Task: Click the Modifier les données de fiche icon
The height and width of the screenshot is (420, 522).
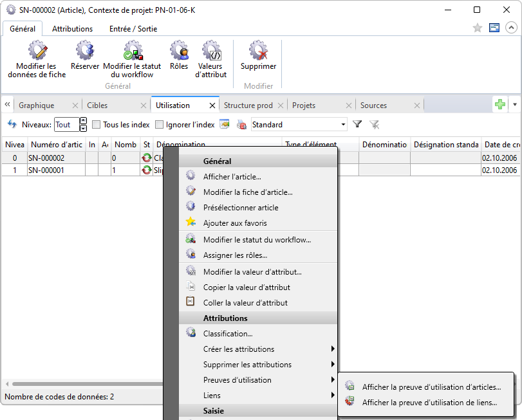Action: (37, 51)
